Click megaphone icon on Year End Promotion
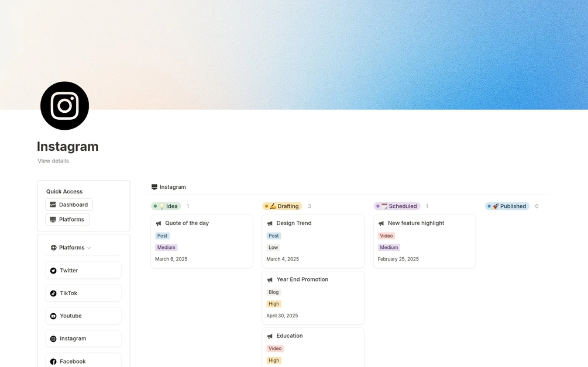The image size is (588, 367). [x=270, y=280]
